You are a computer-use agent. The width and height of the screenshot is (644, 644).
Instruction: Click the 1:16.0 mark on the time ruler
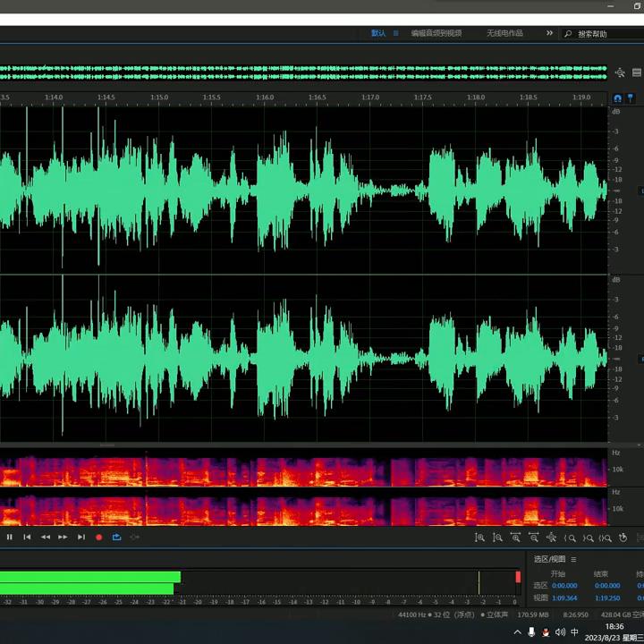click(265, 97)
